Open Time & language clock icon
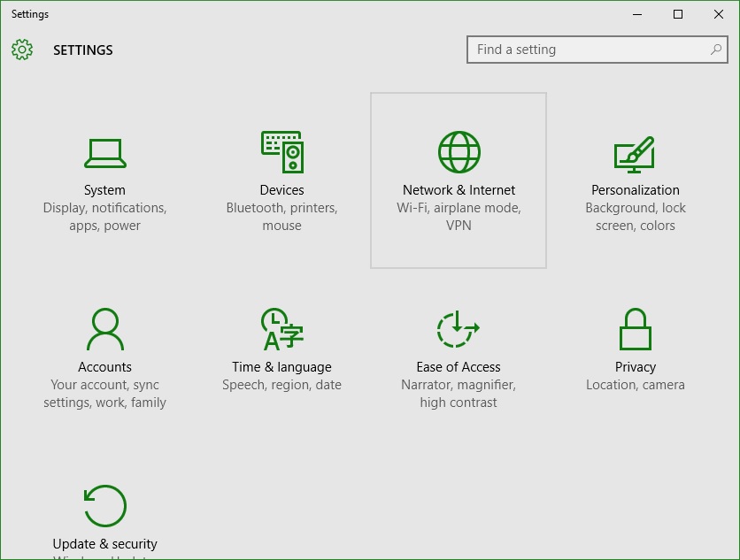The height and width of the screenshot is (560, 740). 282,329
